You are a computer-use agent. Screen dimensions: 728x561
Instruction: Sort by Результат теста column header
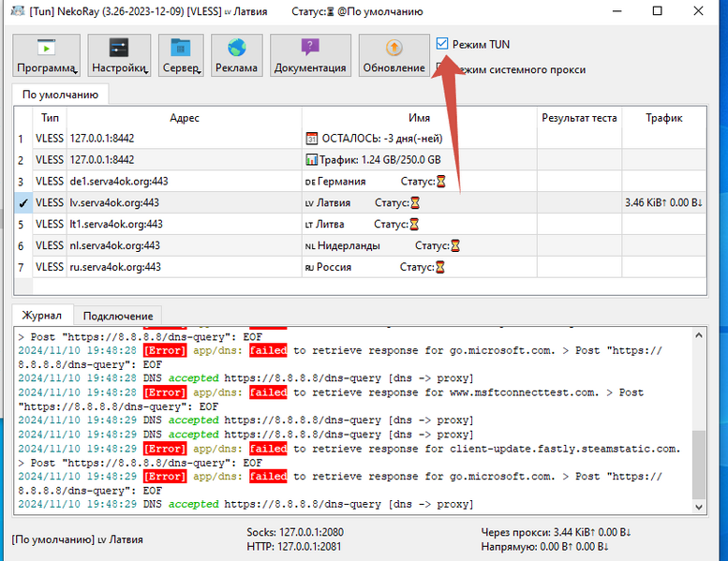[x=579, y=118]
